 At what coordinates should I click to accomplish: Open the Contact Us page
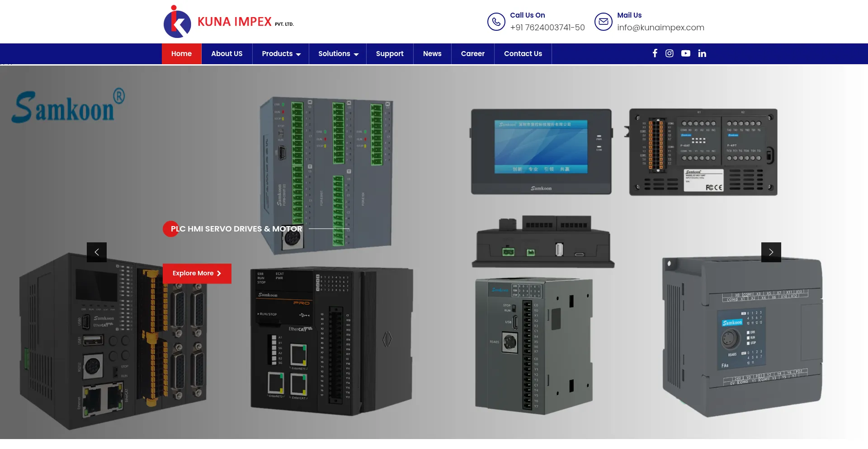[x=523, y=54]
